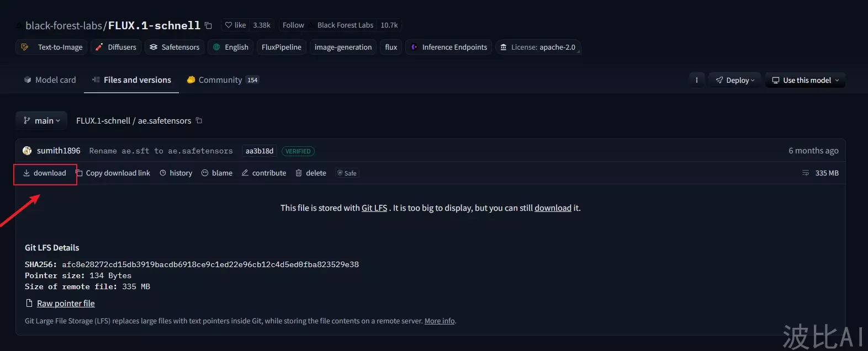Click Size of remote file text
Image resolution: width=868 pixels, height=351 pixels.
coord(87,287)
